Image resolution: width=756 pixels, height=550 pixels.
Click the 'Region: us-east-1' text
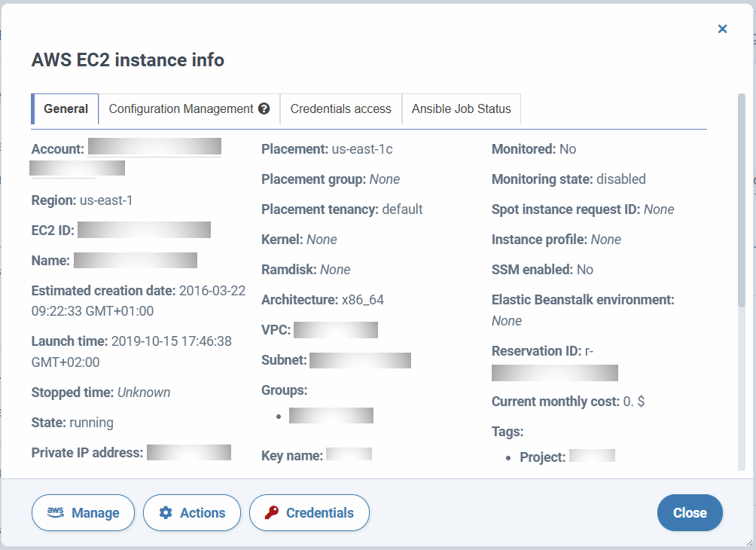tap(82, 200)
